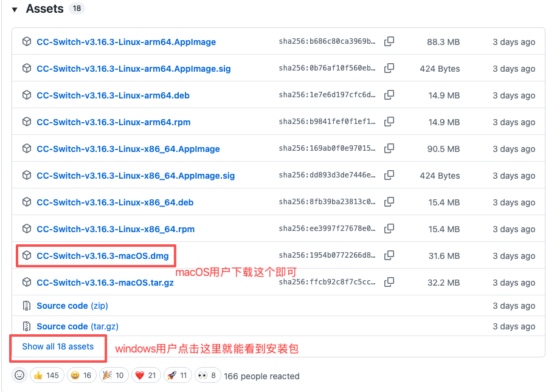554x392 pixels.
Task: Download CC-Switch-v3.16.3-Linux-x86_64.AppImage.sig
Action: tap(136, 176)
